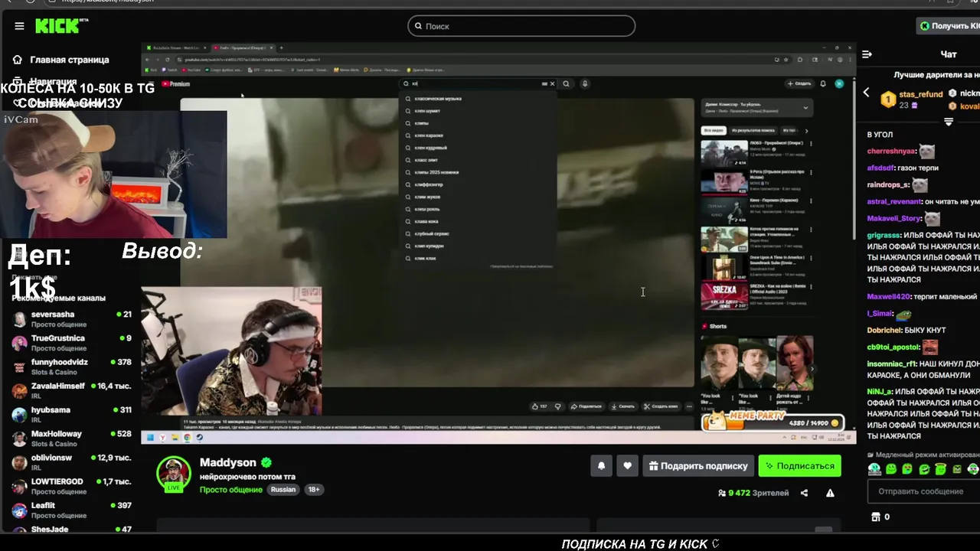980x551 pixels.
Task: Click grigrasss username in chat
Action: tap(884, 235)
